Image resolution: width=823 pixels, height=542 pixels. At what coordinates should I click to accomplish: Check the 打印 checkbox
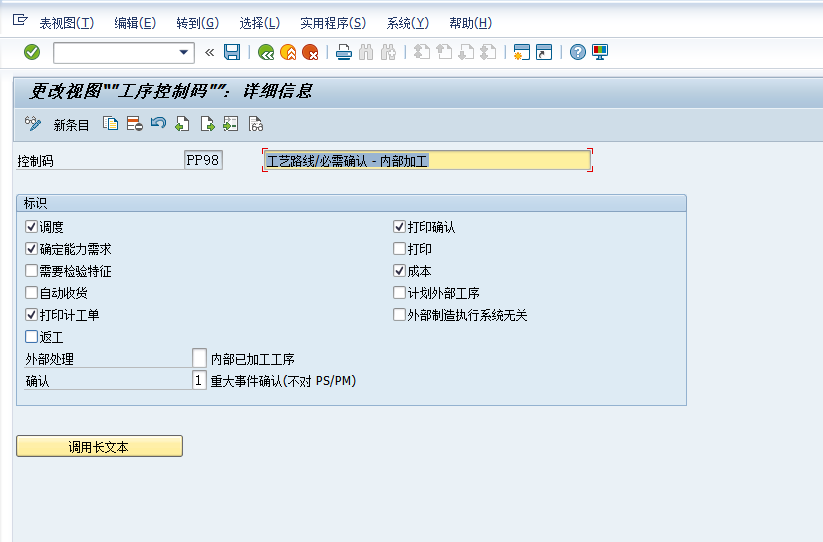click(x=399, y=249)
